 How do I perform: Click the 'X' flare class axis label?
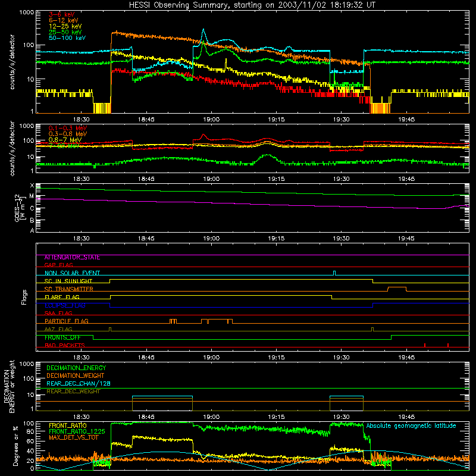32,186
